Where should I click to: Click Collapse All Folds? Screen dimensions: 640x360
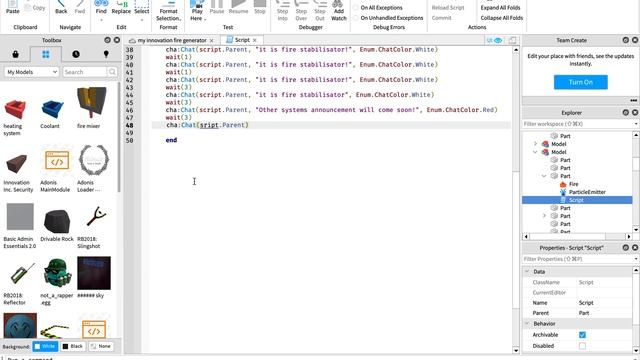pos(502,18)
